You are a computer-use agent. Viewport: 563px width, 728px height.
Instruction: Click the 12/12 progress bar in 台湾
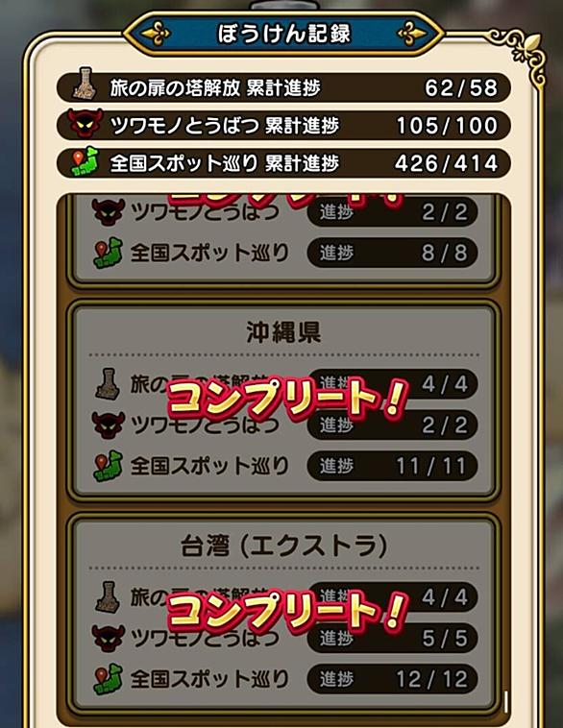pyautogui.click(x=393, y=679)
